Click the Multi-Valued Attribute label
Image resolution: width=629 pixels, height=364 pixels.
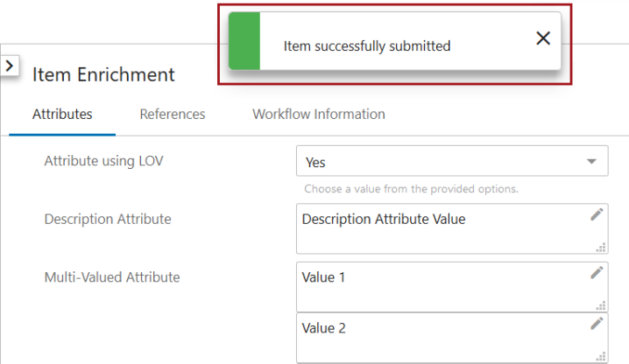[112, 277]
